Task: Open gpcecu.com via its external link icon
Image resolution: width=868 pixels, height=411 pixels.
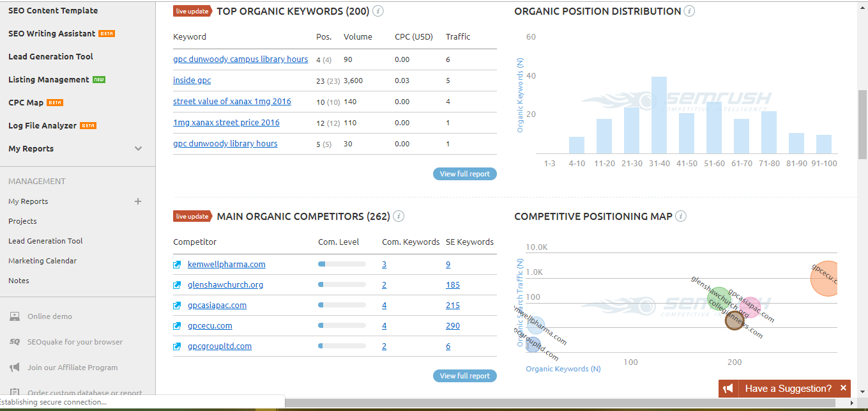Action: [x=177, y=325]
